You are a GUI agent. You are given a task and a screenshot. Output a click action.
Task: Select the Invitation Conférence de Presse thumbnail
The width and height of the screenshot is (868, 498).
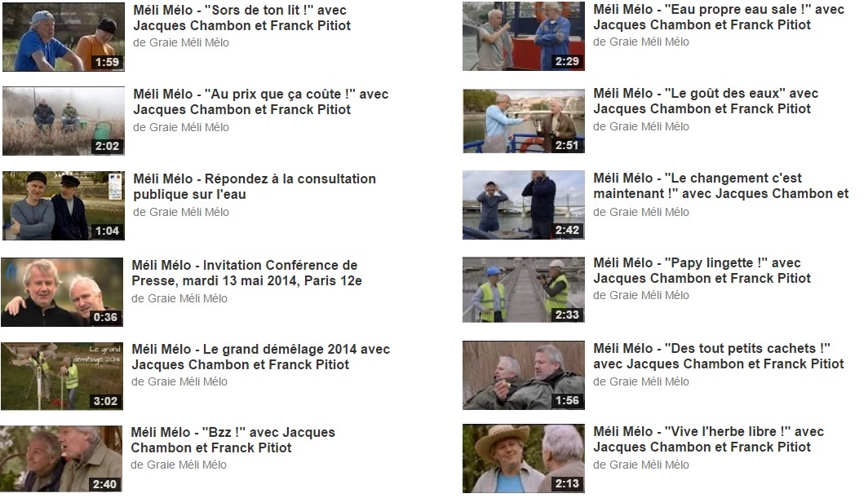tap(62, 292)
